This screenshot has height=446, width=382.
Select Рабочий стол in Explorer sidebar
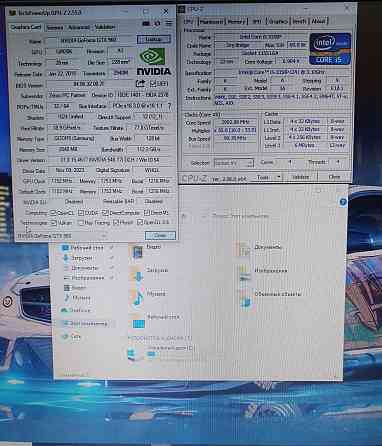[x=87, y=248]
